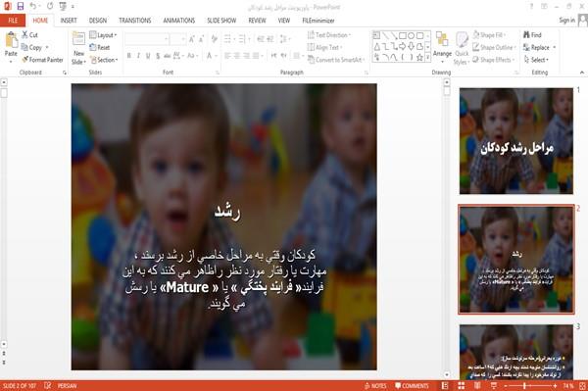
Task: Open the font size combo box
Action: click(x=177, y=38)
